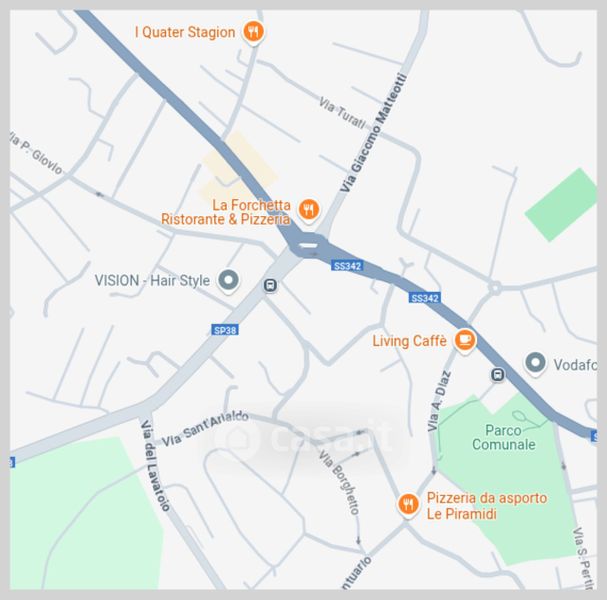The height and width of the screenshot is (600, 607).
Task: Select the bus stop icon near SP38
Action: click(x=270, y=286)
